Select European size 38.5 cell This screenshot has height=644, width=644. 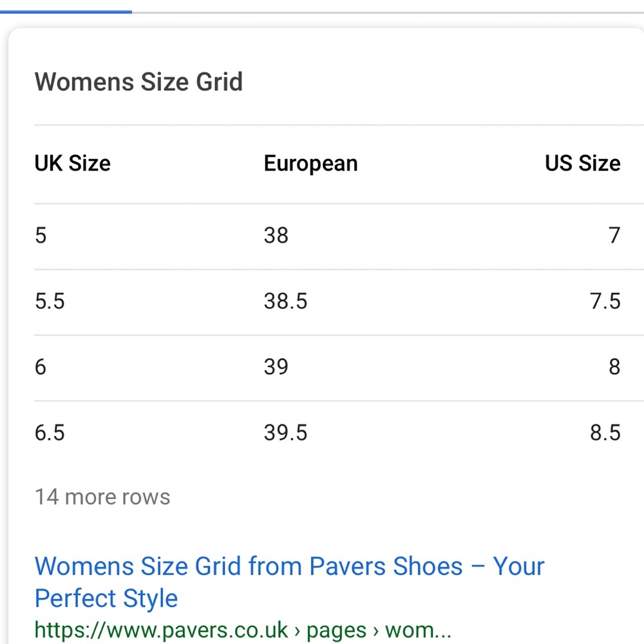(285, 301)
